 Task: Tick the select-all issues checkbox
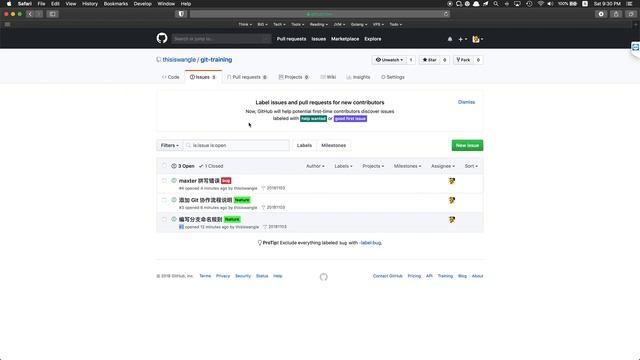164,166
